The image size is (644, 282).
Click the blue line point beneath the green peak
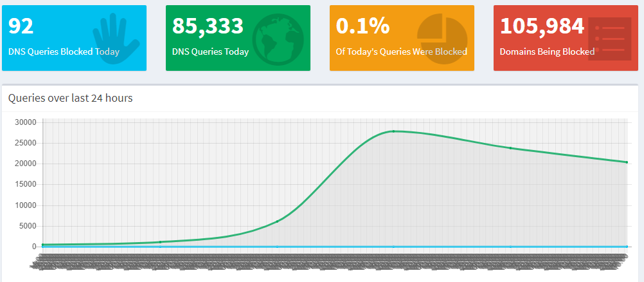[393, 246]
